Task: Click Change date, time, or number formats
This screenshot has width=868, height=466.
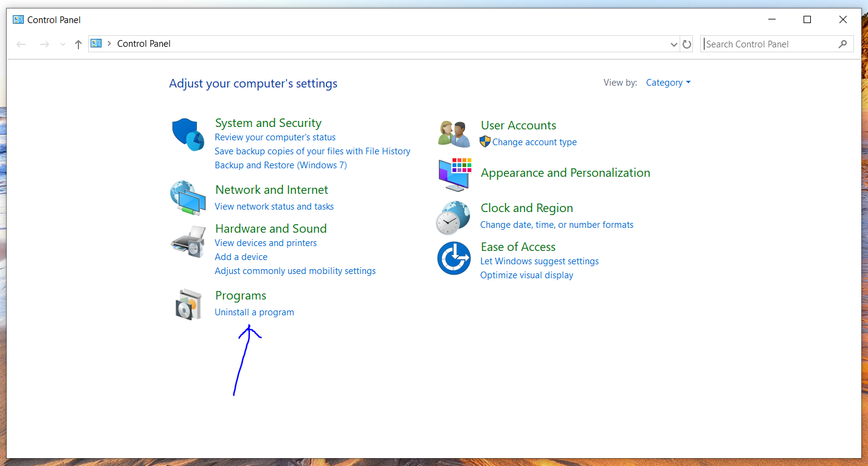Action: coord(557,225)
